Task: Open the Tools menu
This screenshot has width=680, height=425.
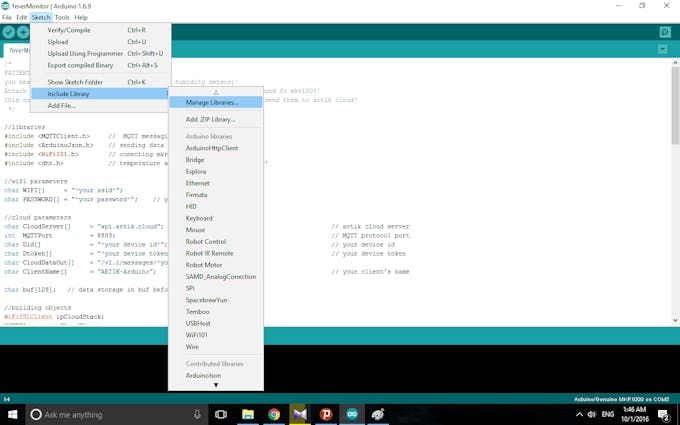Action: [x=62, y=17]
